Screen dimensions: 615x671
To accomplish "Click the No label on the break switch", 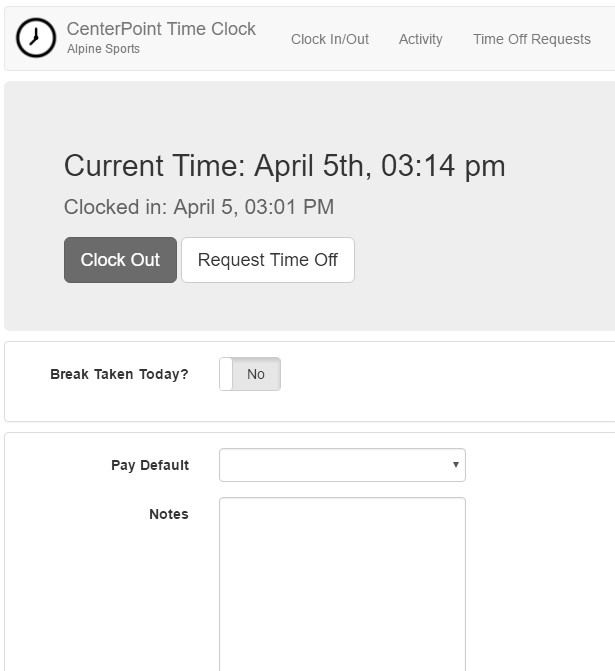I will point(256,374).
